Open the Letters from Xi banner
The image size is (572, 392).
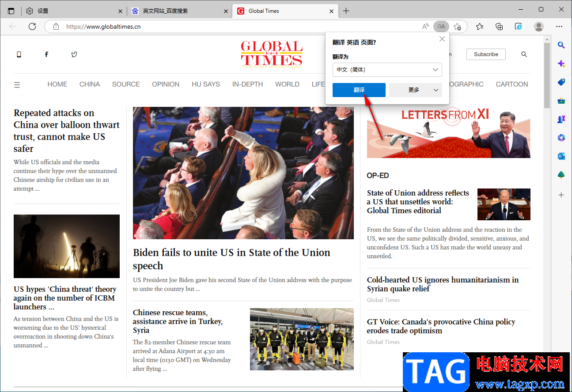tap(448, 132)
